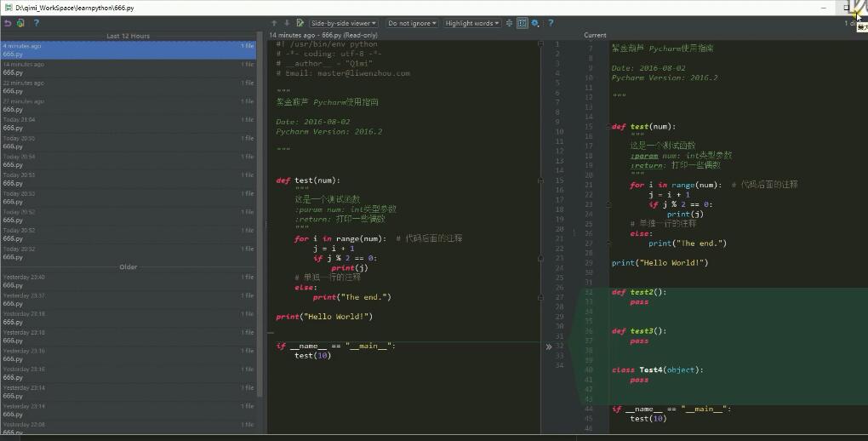Viewport: 868px width, 441px height.
Task: Collapse the header comment fold in left editor
Action: click(541, 43)
